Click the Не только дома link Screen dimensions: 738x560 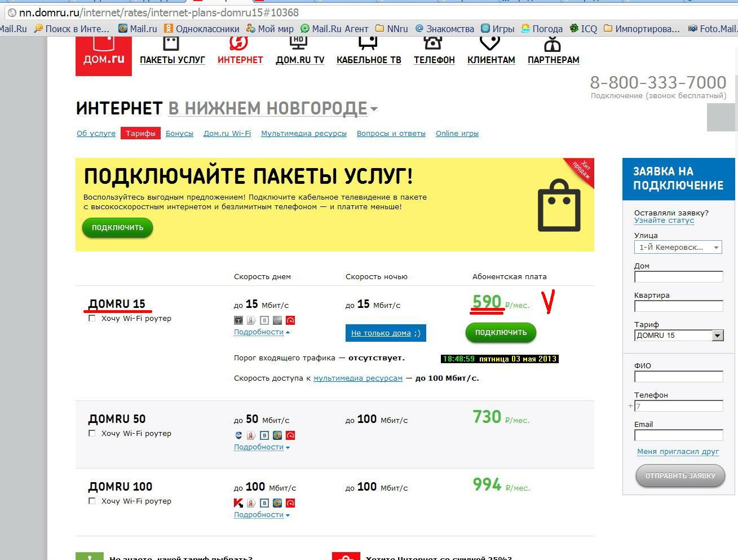tap(381, 333)
